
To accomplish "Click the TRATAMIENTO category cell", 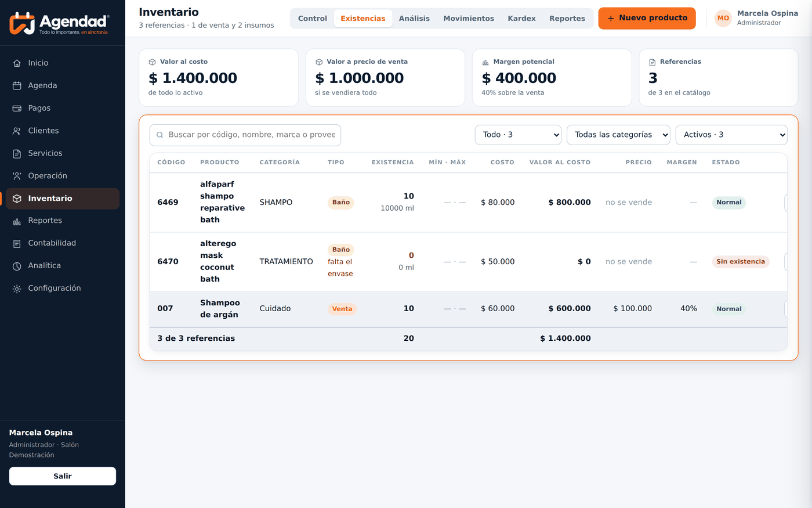I will pyautogui.click(x=287, y=262).
